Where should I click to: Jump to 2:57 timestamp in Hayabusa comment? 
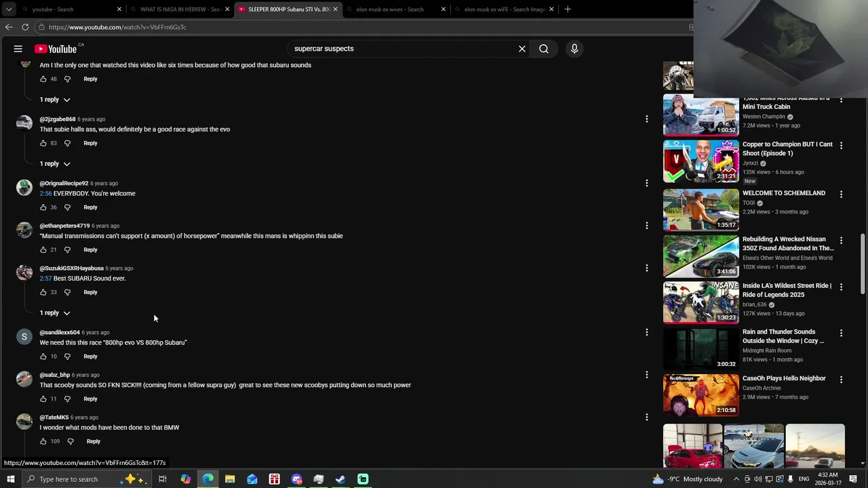coord(45,278)
